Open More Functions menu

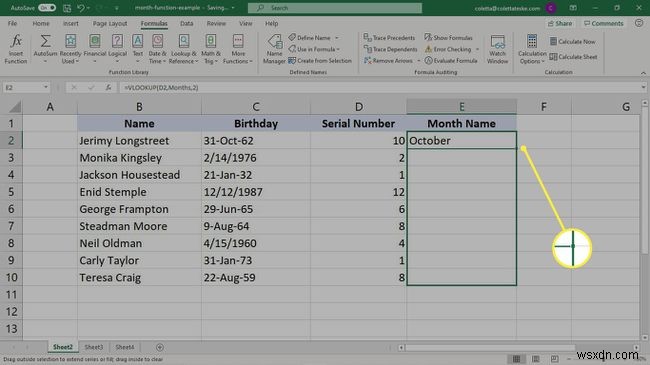coord(238,49)
